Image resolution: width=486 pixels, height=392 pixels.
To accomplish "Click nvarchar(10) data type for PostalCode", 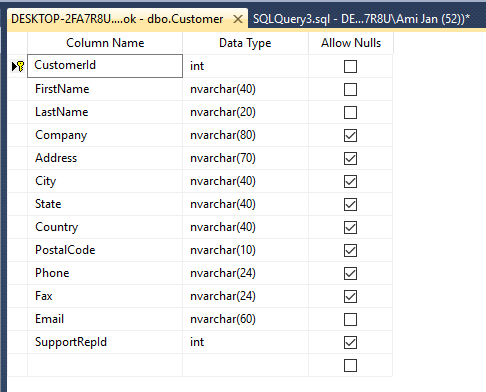I will click(246, 250).
